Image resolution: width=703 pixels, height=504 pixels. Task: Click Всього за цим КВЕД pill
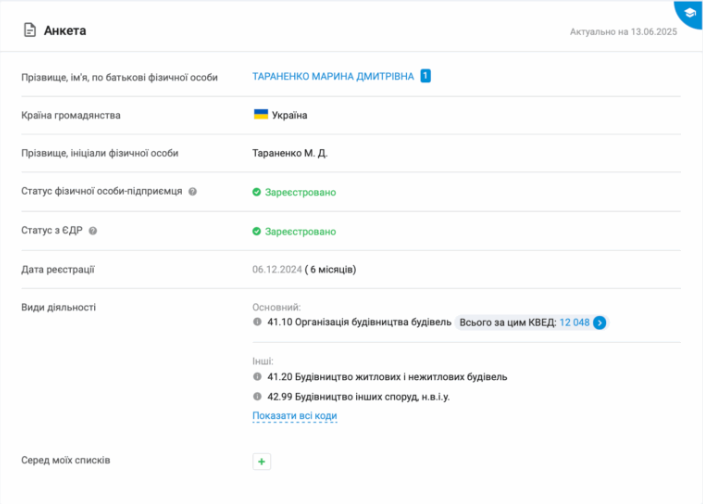tap(532, 322)
